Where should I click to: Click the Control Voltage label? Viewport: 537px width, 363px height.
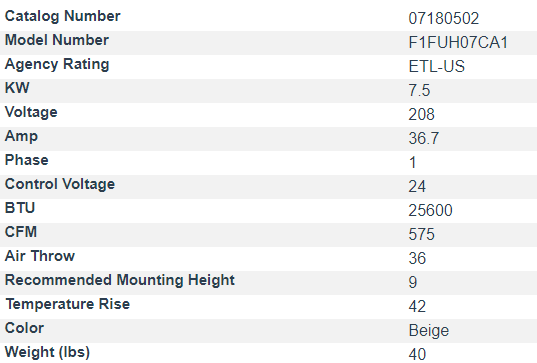(x=60, y=184)
